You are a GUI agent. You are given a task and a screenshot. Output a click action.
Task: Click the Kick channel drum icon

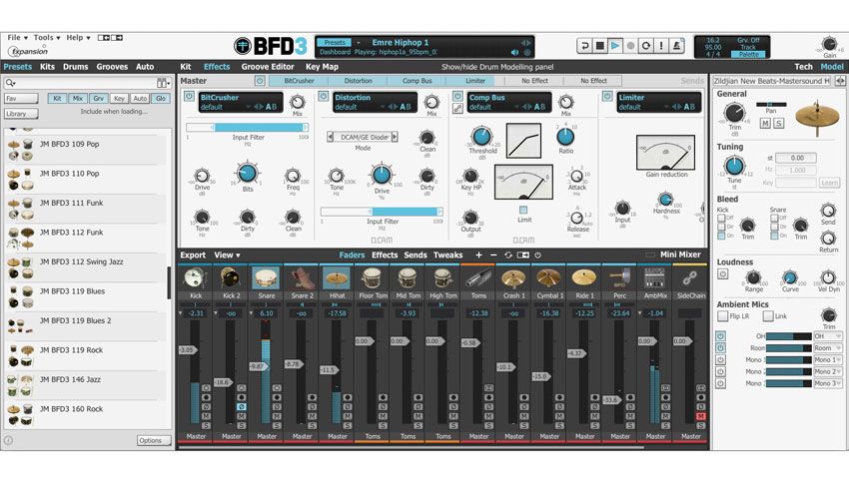tap(196, 278)
